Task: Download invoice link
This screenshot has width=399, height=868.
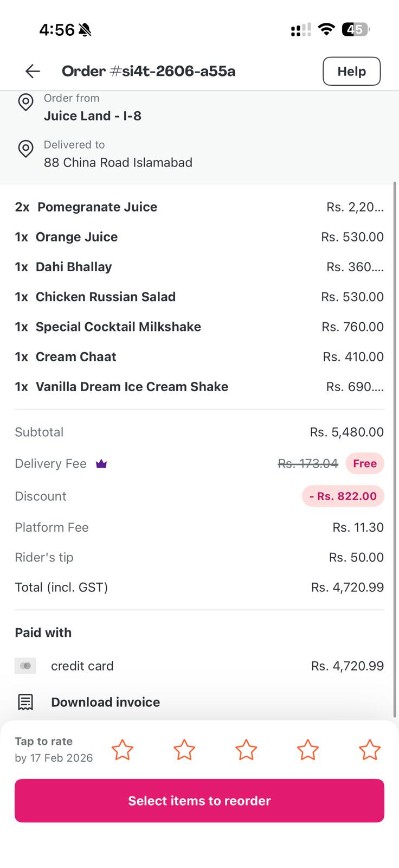Action: pos(105,702)
